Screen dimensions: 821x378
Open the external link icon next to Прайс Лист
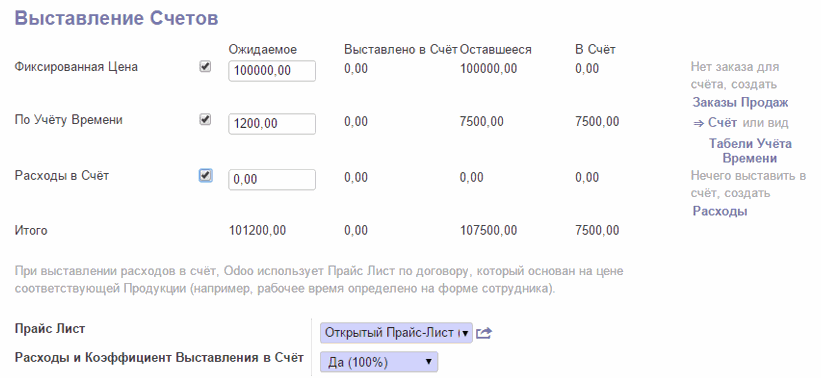click(x=484, y=333)
